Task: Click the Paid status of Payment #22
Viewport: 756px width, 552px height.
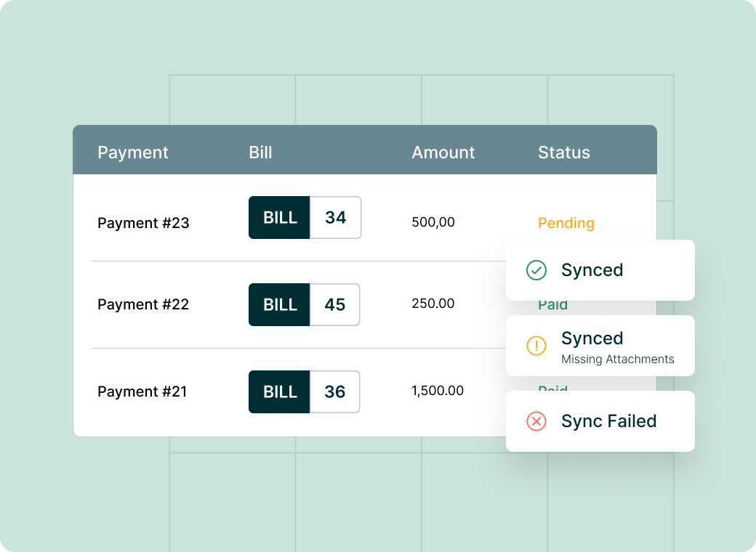Action: coord(552,305)
